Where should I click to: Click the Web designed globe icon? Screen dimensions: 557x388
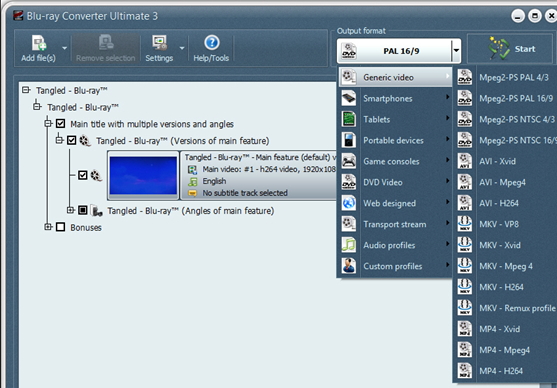coord(349,203)
